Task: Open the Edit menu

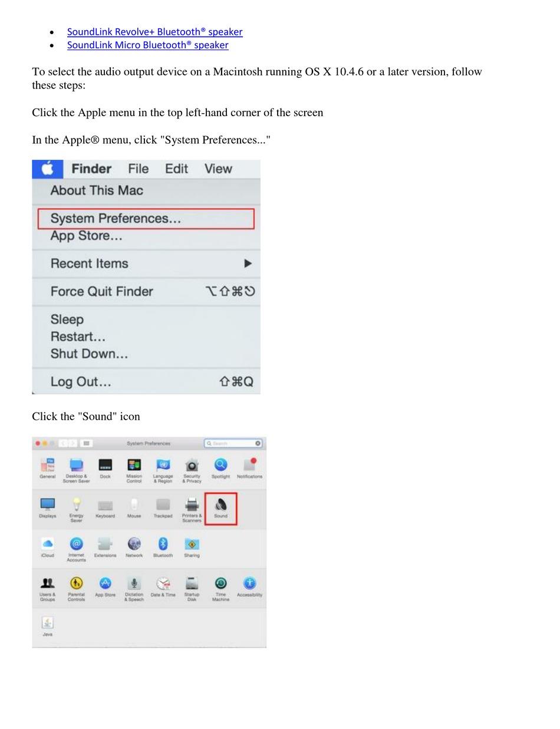Action: [x=176, y=169]
